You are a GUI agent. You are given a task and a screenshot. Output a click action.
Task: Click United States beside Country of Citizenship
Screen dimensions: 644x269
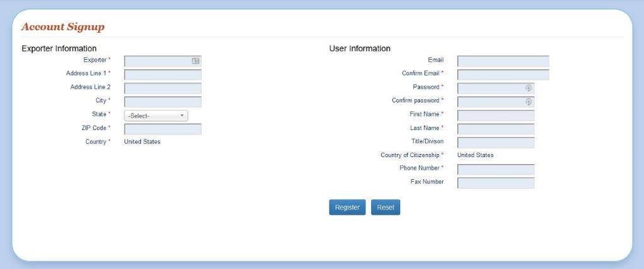(x=475, y=155)
